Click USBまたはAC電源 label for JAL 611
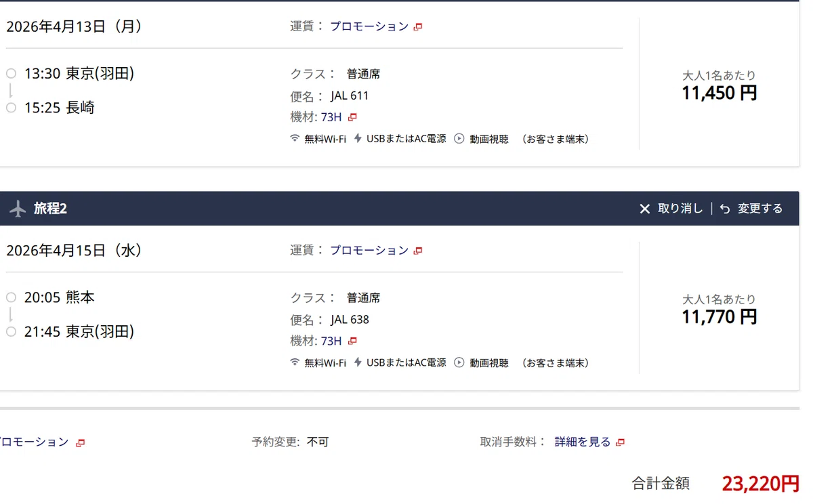This screenshot has height=504, width=813. coord(406,139)
